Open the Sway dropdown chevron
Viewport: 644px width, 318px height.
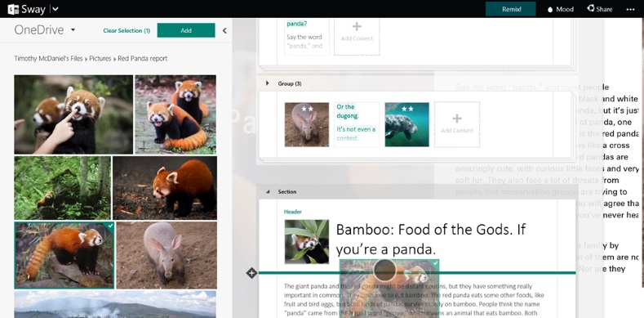click(56, 9)
